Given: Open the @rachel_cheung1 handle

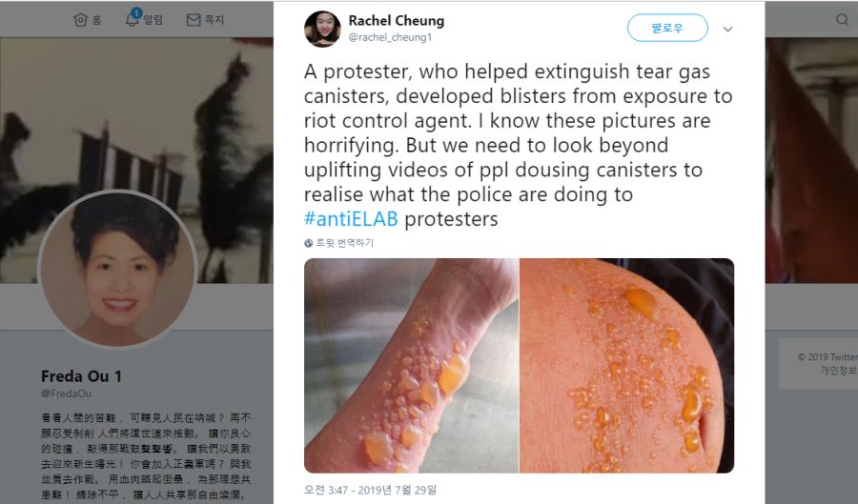Looking at the screenshot, I should (x=390, y=37).
